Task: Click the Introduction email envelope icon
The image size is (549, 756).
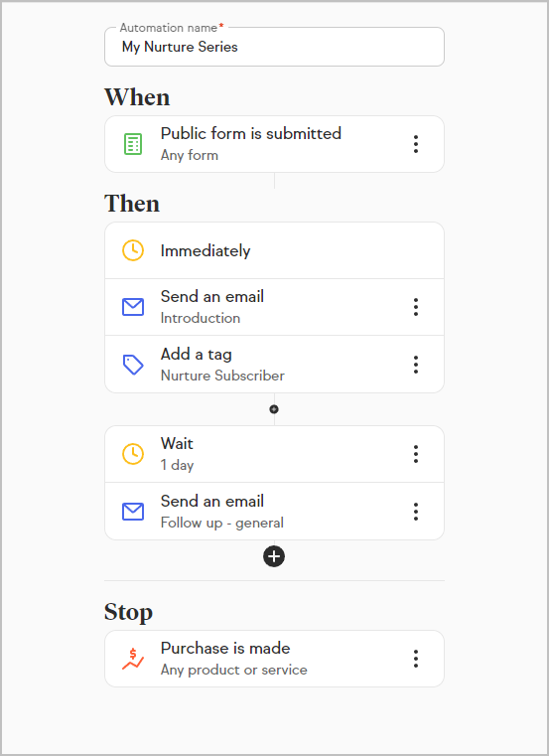Action: click(x=133, y=307)
